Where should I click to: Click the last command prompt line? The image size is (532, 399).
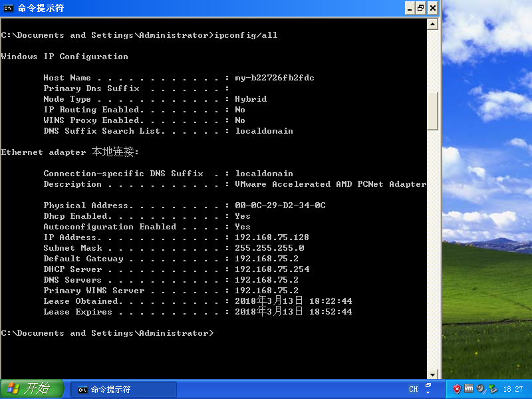point(107,333)
